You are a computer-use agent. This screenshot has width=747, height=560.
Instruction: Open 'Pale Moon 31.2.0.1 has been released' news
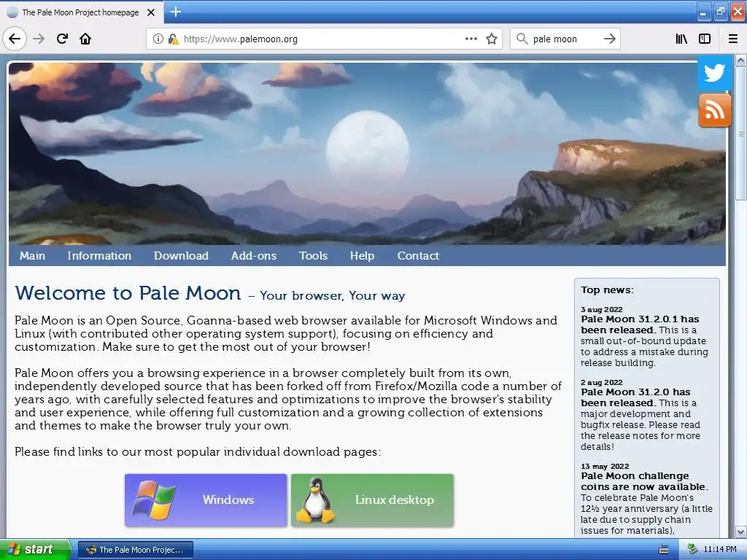coord(640,324)
